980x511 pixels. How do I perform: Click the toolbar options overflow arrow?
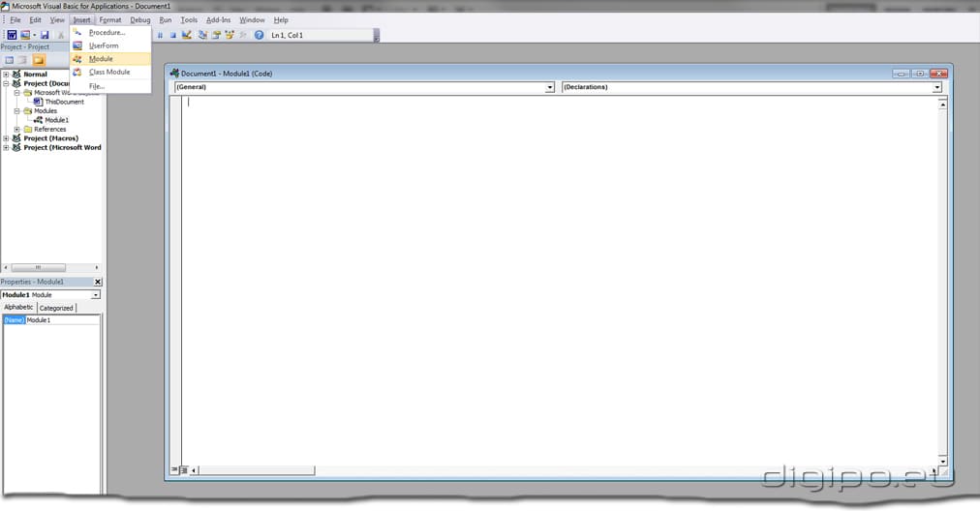coord(377,37)
